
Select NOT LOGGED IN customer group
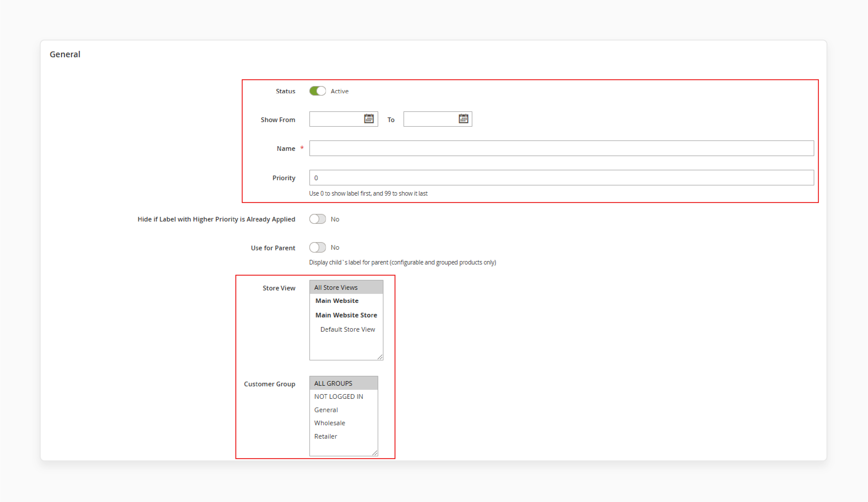(338, 396)
